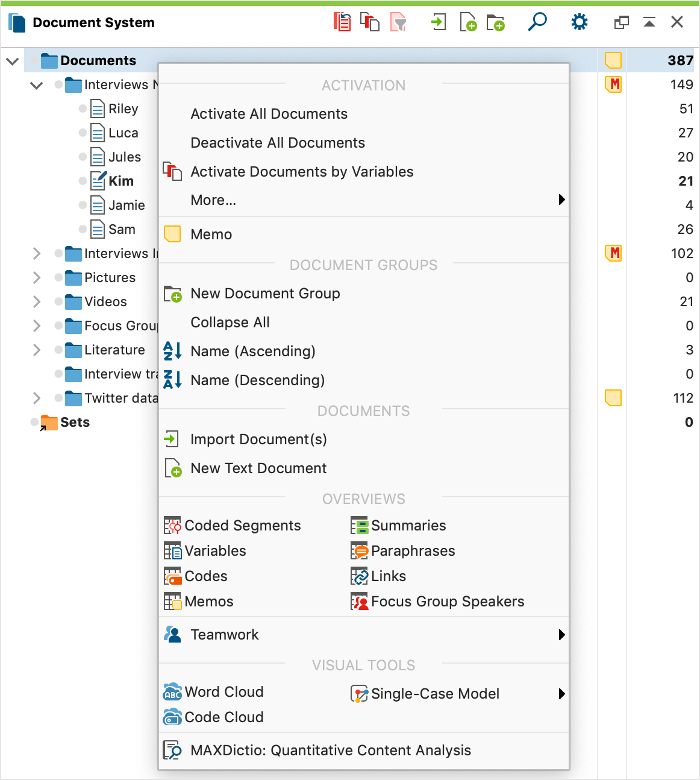Toggle the activation dot next to Kim
The image size is (700, 780).
[x=83, y=181]
